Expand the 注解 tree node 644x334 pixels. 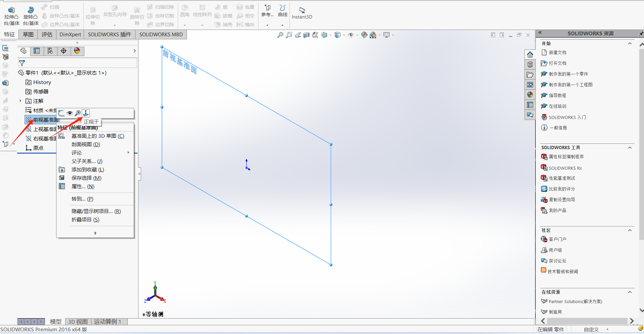tap(21, 101)
